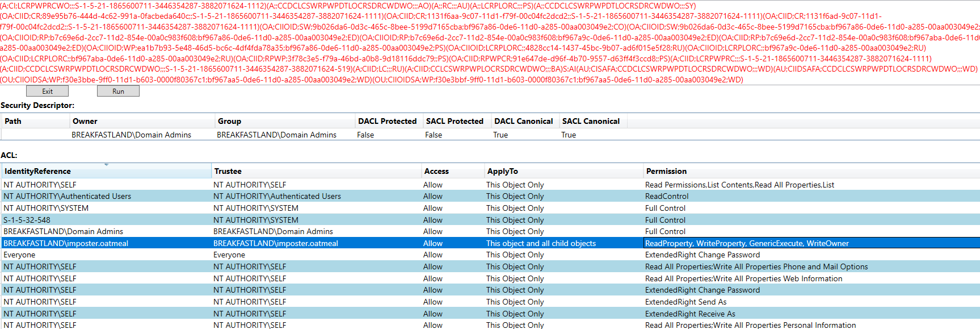Image resolution: width=980 pixels, height=329 pixels.
Task: Select the Authenticated Users ReadControl row
Action: point(67,196)
